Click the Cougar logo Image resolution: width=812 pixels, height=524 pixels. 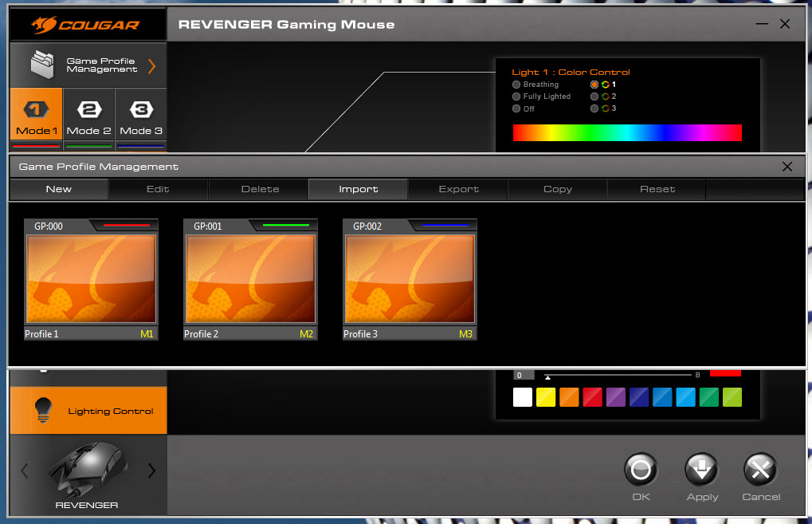tap(85, 25)
